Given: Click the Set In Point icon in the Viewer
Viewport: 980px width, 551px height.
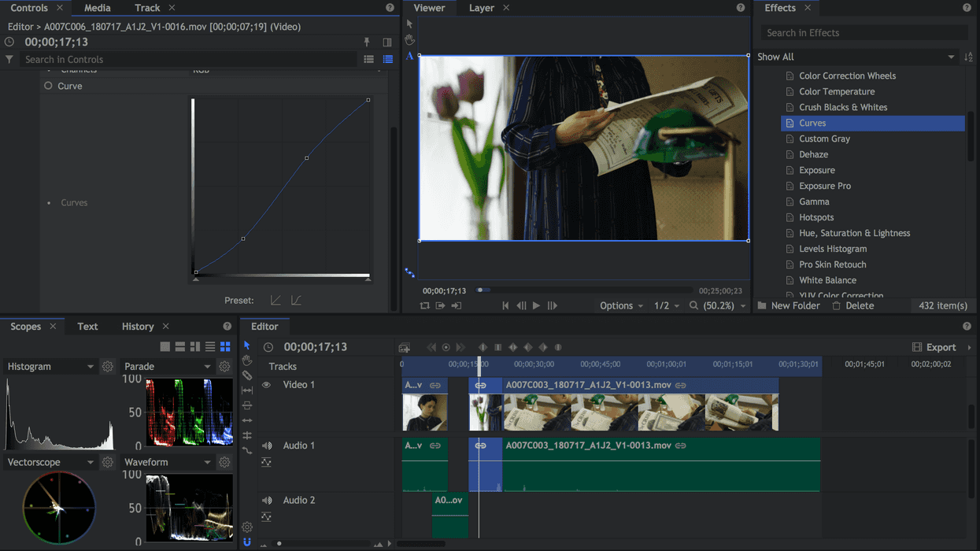Looking at the screenshot, I should point(441,305).
